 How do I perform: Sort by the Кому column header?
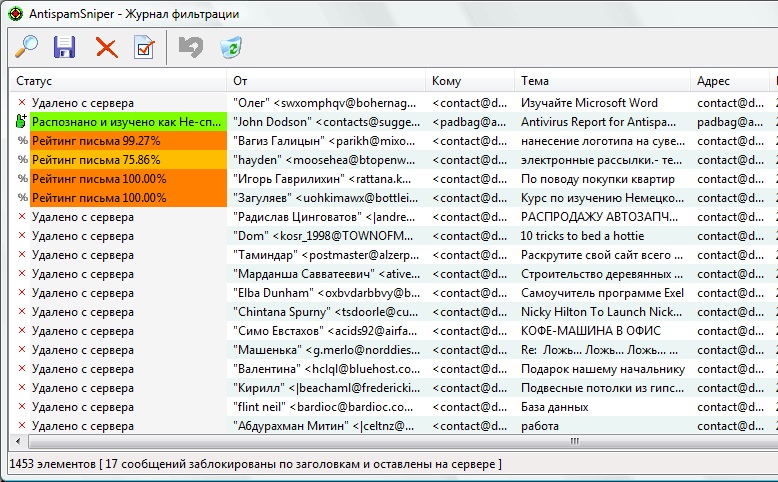click(470, 81)
